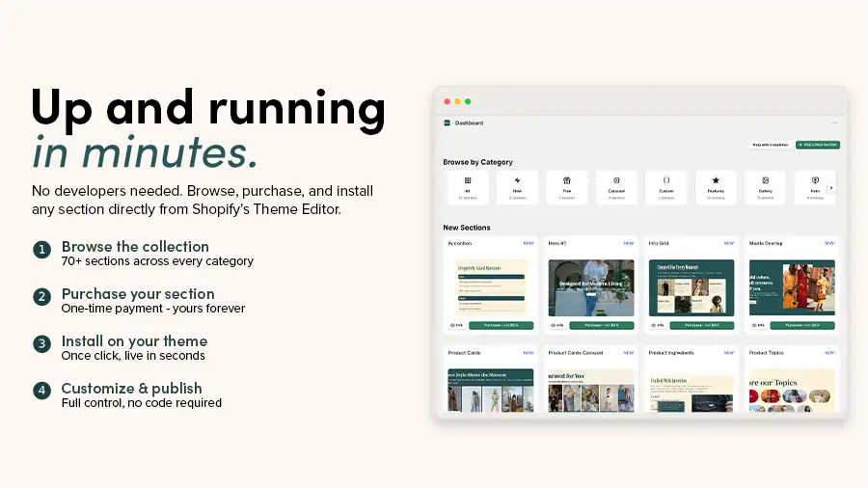Open the Info Grid preview thumbnail

pyautogui.click(x=692, y=287)
